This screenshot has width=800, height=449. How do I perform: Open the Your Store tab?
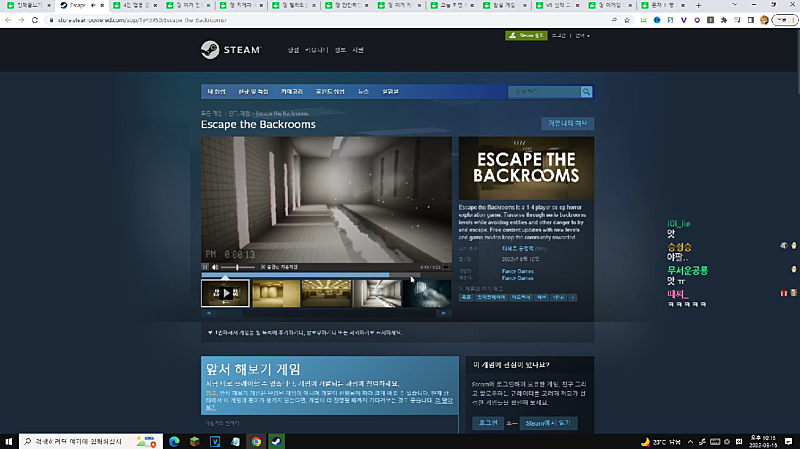(216, 92)
